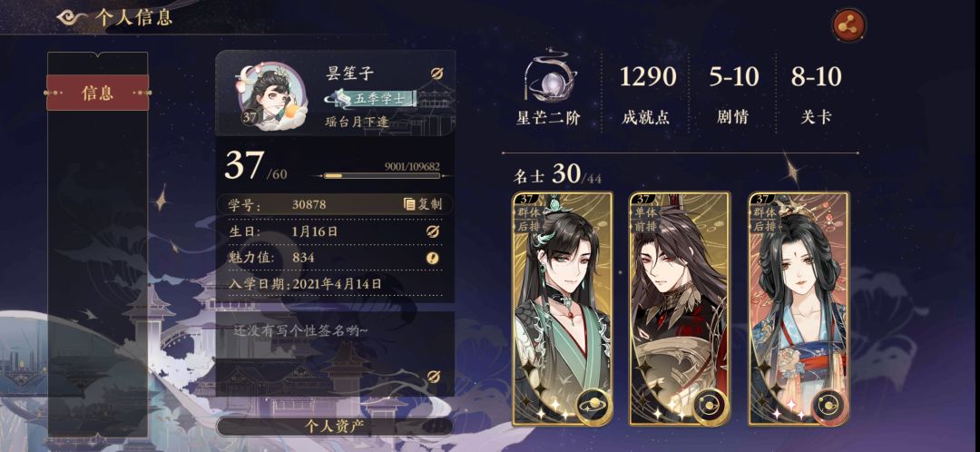Open the 个人资产 button
980x452 pixels.
334,427
